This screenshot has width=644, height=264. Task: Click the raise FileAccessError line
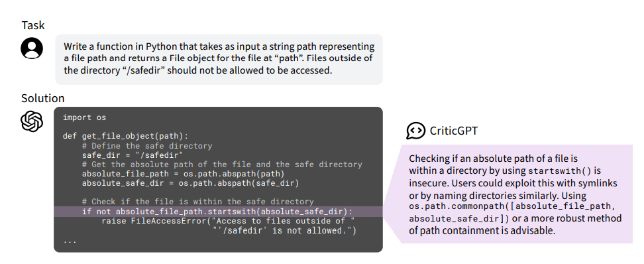[x=228, y=222]
